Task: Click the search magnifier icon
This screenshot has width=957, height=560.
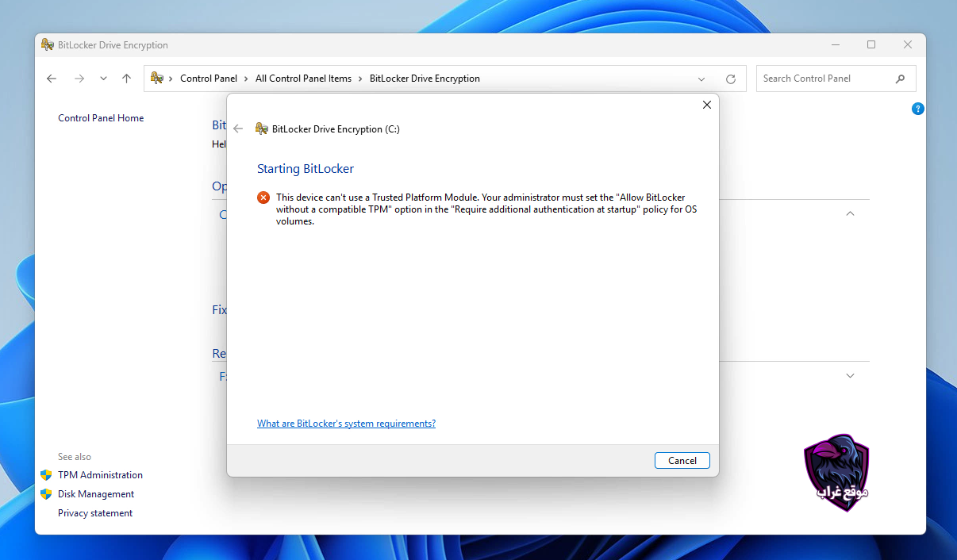Action: (x=900, y=79)
